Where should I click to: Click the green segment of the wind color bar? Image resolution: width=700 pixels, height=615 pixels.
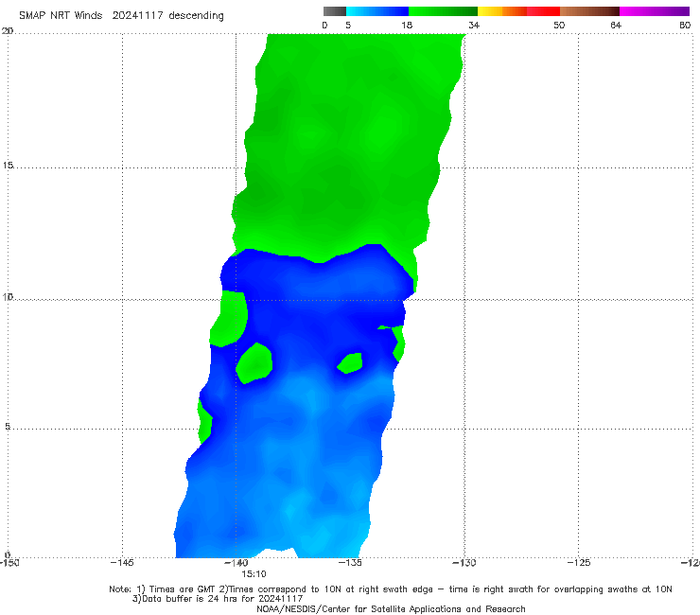(x=443, y=11)
